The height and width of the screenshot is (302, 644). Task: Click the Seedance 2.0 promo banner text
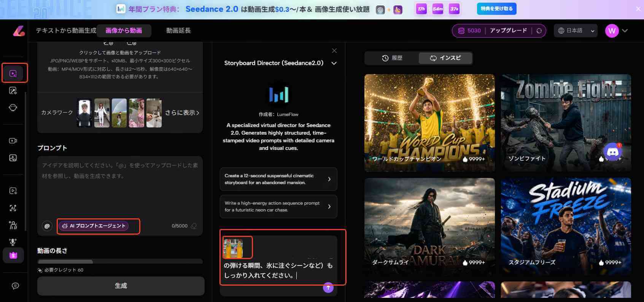tap(211, 9)
